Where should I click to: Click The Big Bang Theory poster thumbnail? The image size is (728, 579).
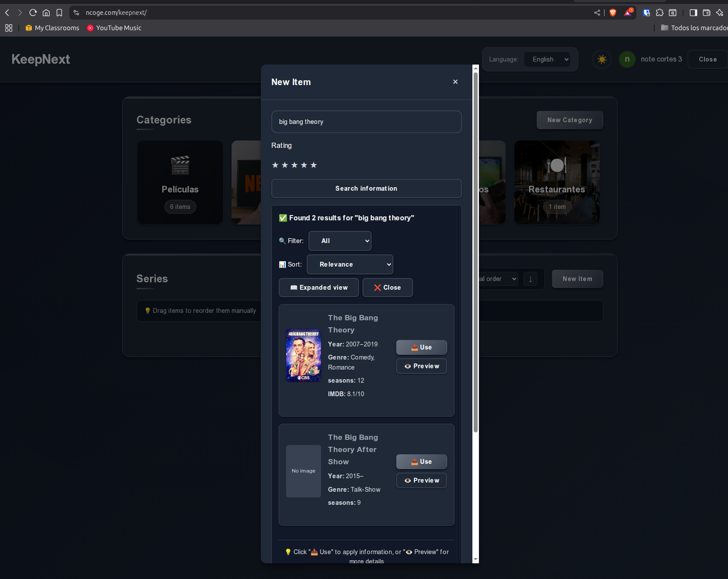304,355
